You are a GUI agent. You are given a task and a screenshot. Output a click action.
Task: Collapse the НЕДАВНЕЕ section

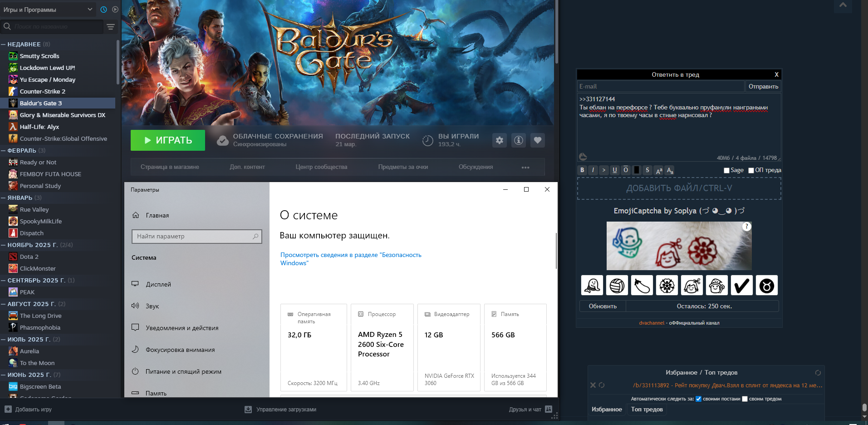coord(3,44)
